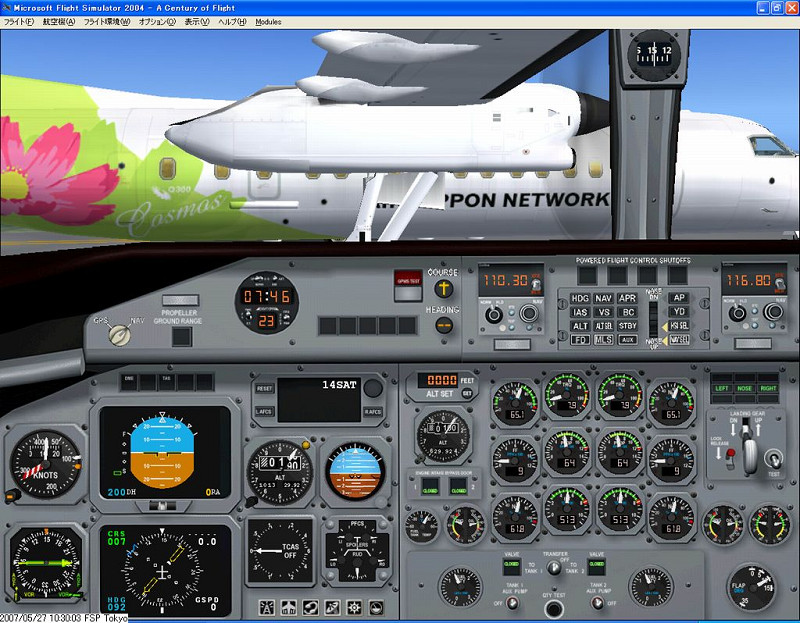Click the QTY TEST button
800x623 pixels.
554,609
